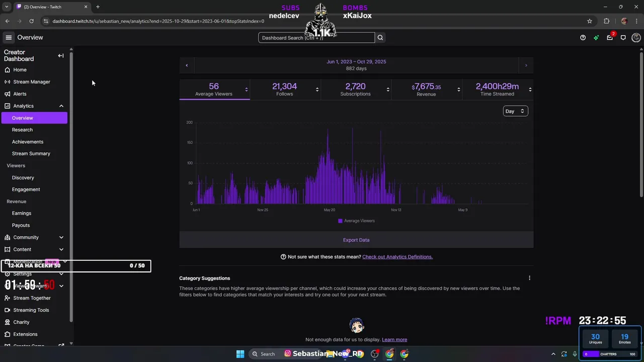Open Category Suggestions three-dot menu
This screenshot has width=644, height=362.
[x=529, y=278]
